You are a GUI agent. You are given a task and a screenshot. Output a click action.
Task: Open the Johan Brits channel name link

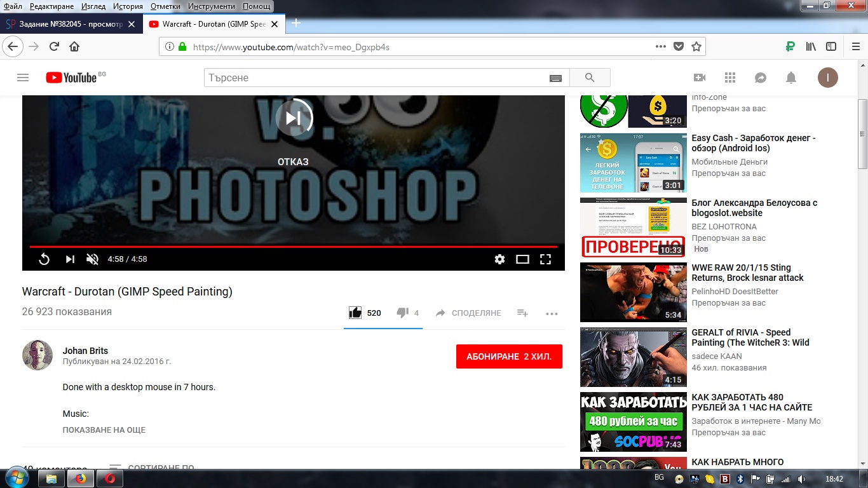click(85, 351)
